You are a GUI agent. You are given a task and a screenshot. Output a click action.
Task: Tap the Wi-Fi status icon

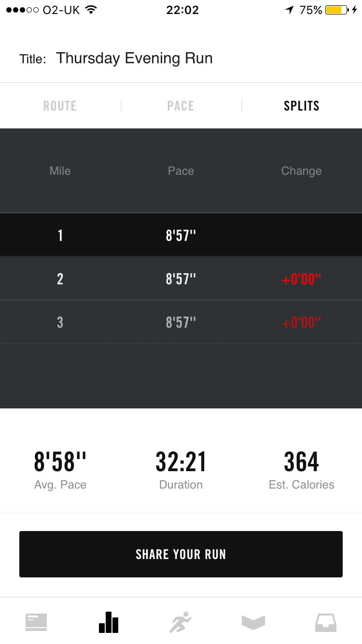pos(90,10)
